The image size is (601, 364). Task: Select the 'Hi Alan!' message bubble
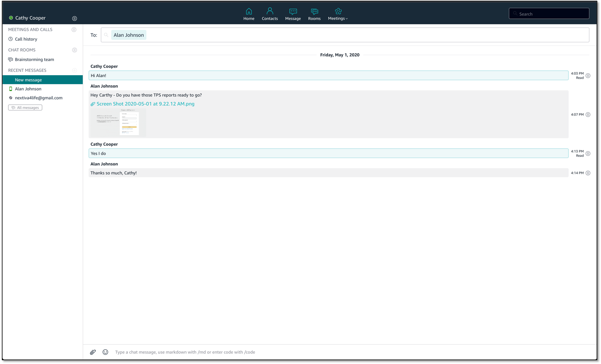(328, 75)
